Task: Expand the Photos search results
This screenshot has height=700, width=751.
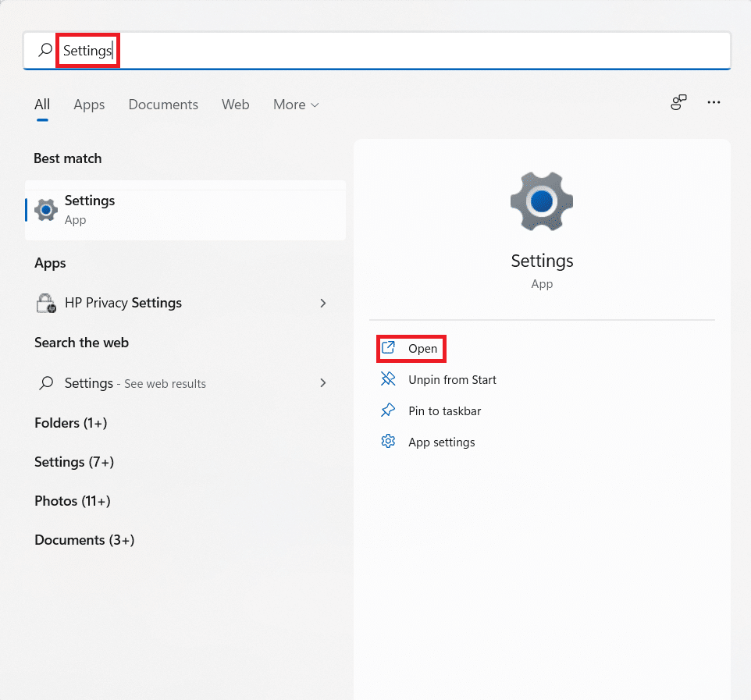Action: 72,501
